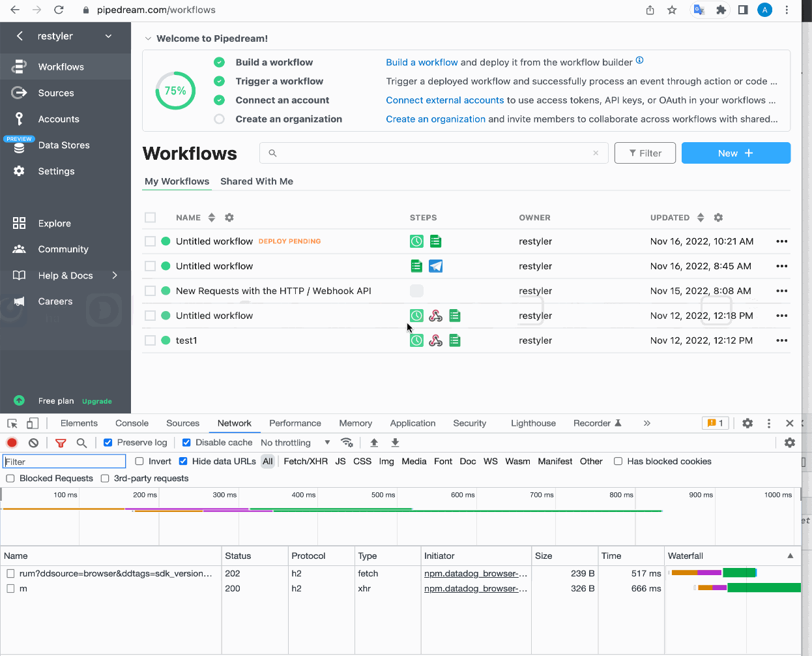Open the UPDATED column gear settings

(718, 217)
